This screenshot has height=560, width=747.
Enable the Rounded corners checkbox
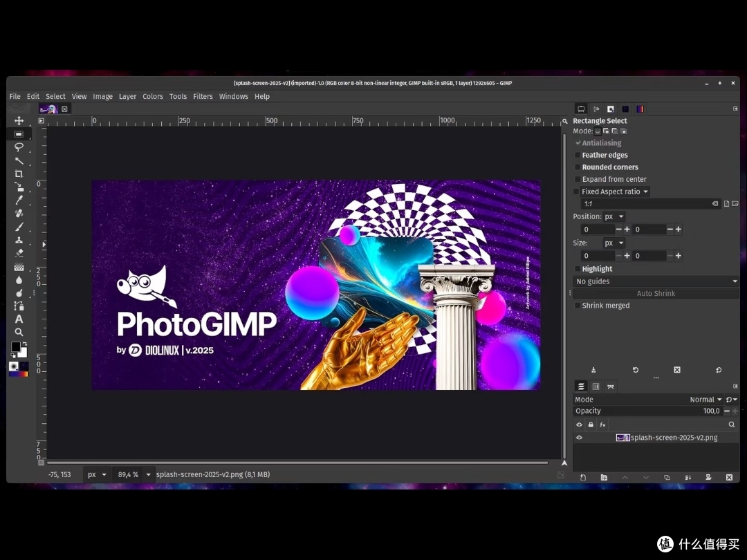pos(578,167)
